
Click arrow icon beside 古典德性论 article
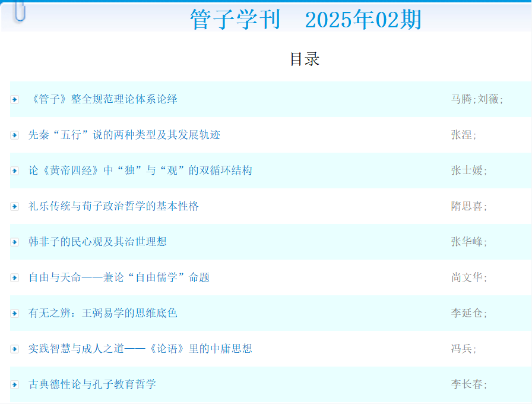point(15,384)
